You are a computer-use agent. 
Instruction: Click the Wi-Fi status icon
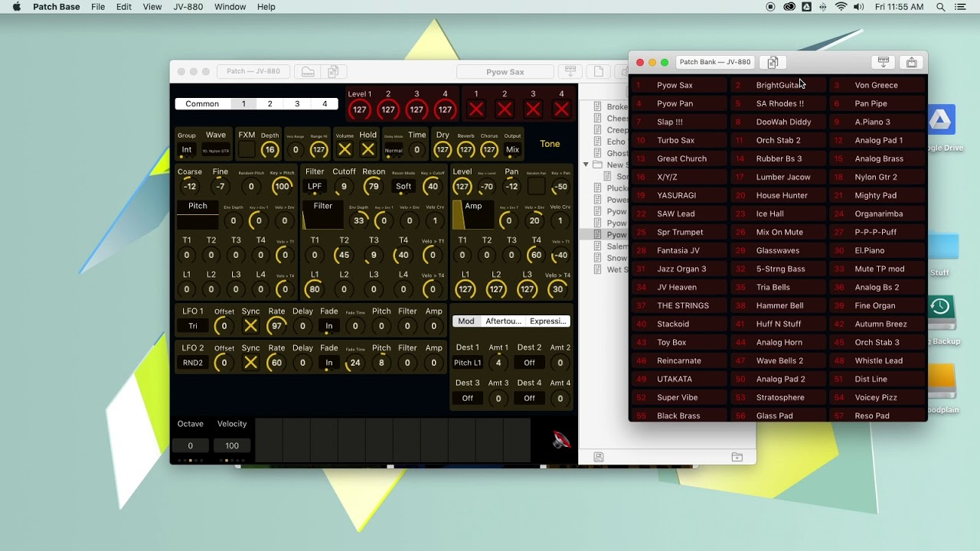coord(841,7)
